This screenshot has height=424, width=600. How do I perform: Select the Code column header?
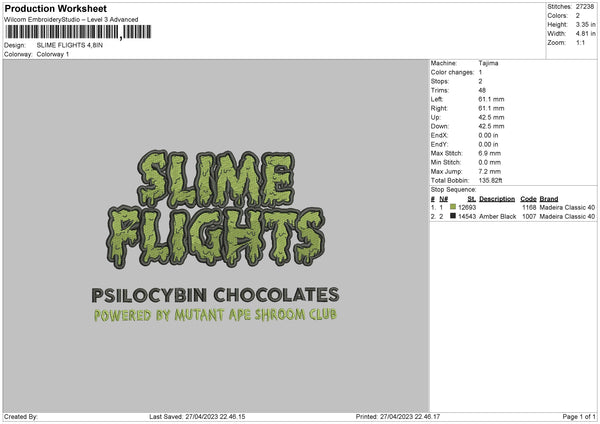pyautogui.click(x=528, y=199)
